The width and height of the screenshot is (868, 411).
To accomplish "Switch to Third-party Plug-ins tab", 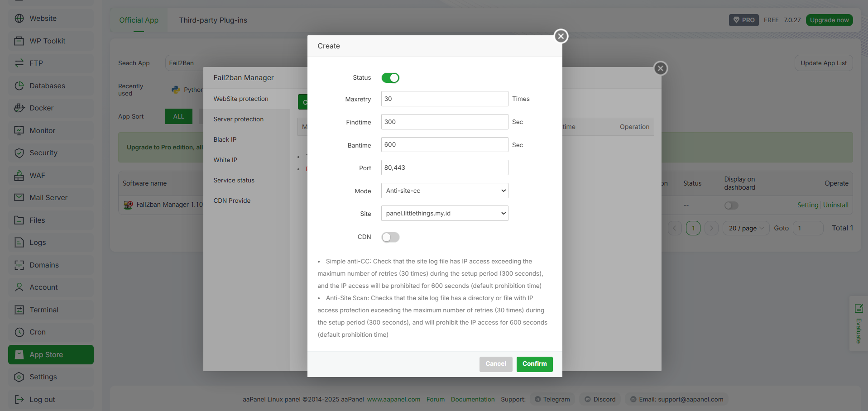I will coord(213,20).
